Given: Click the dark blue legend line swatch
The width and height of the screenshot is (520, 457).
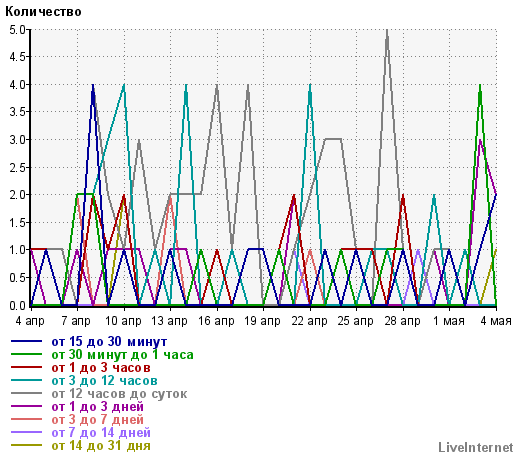Looking at the screenshot, I should click(x=27, y=341).
